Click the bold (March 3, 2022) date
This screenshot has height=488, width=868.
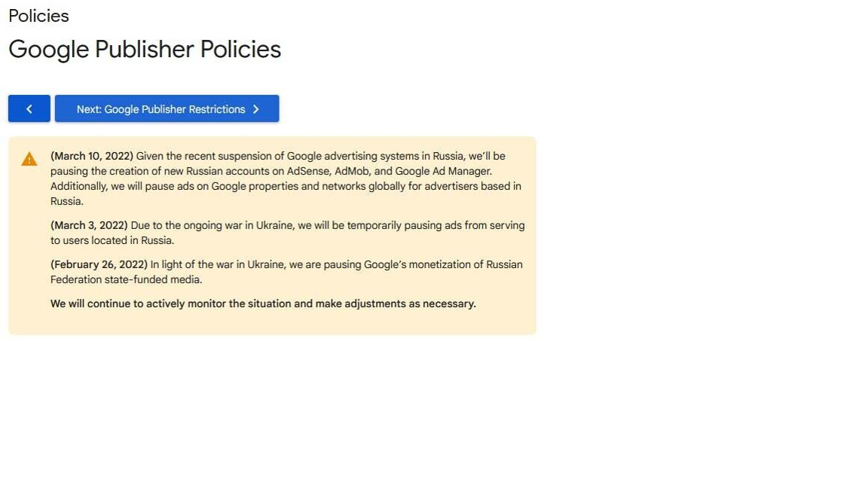click(89, 225)
